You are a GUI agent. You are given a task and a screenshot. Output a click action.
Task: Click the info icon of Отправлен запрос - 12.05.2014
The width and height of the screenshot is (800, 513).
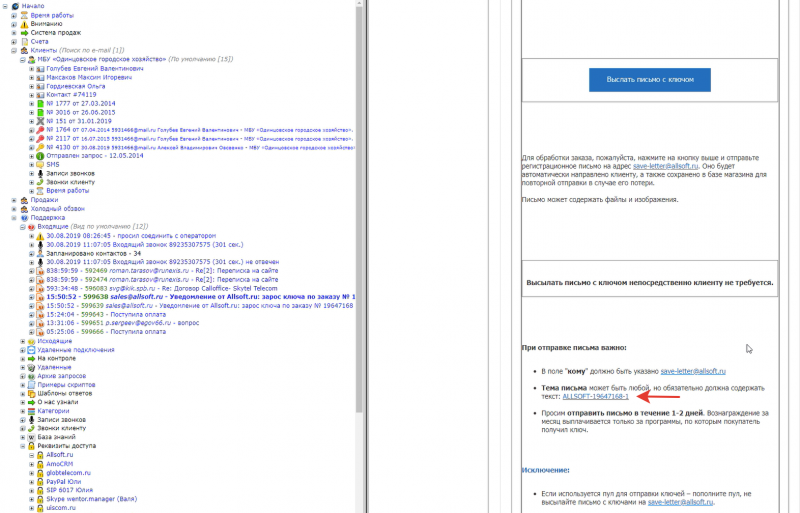[40, 156]
